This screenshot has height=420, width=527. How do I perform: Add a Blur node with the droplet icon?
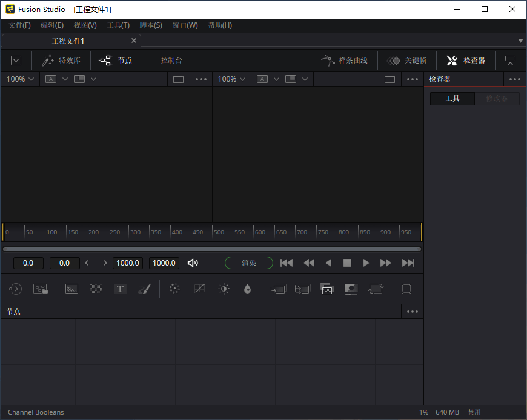tap(247, 289)
